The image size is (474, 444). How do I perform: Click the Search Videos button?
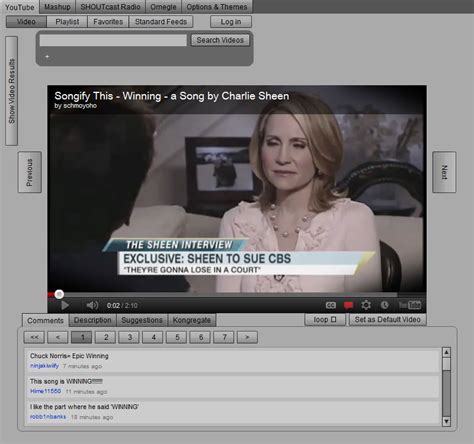pyautogui.click(x=220, y=40)
